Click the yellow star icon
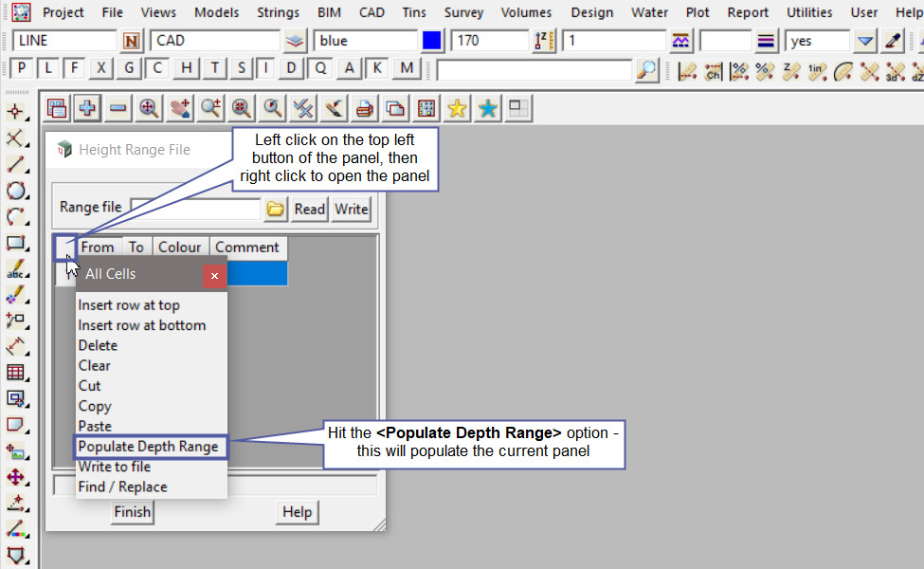Viewport: 924px width, 569px height. [457, 109]
